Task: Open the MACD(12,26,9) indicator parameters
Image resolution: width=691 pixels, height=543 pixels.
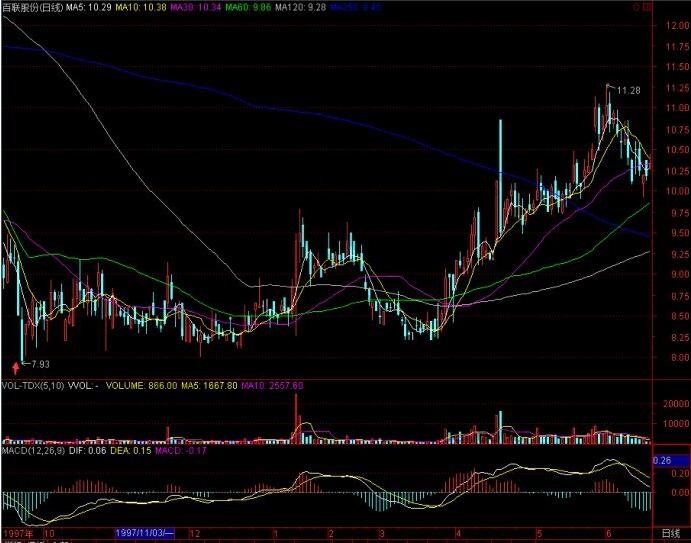Action: pos(36,452)
